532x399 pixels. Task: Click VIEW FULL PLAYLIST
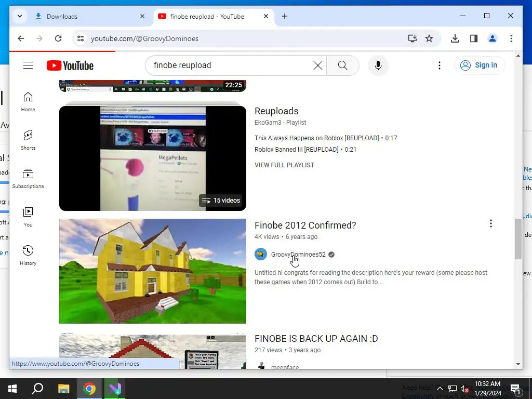(x=284, y=165)
